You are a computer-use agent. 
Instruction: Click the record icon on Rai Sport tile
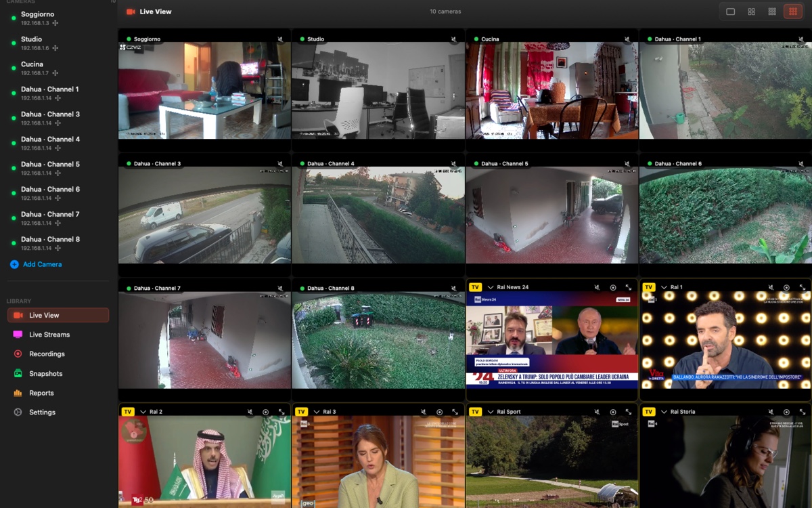click(x=613, y=412)
